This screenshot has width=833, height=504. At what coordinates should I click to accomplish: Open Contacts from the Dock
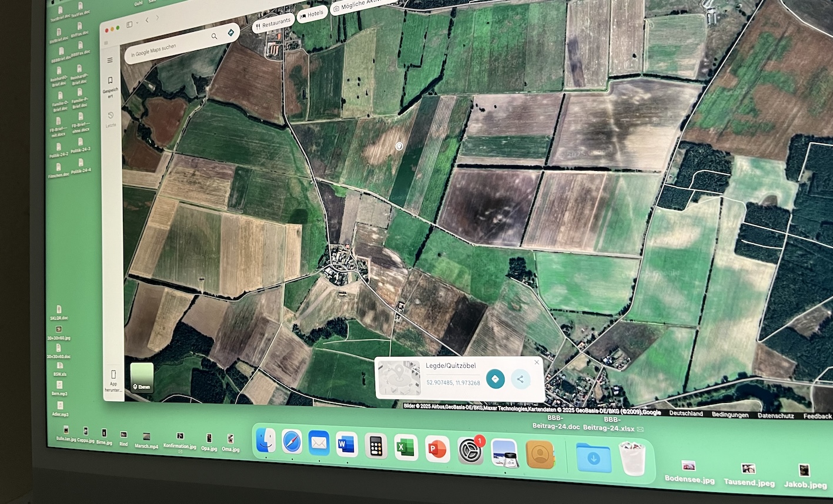pyautogui.click(x=540, y=455)
